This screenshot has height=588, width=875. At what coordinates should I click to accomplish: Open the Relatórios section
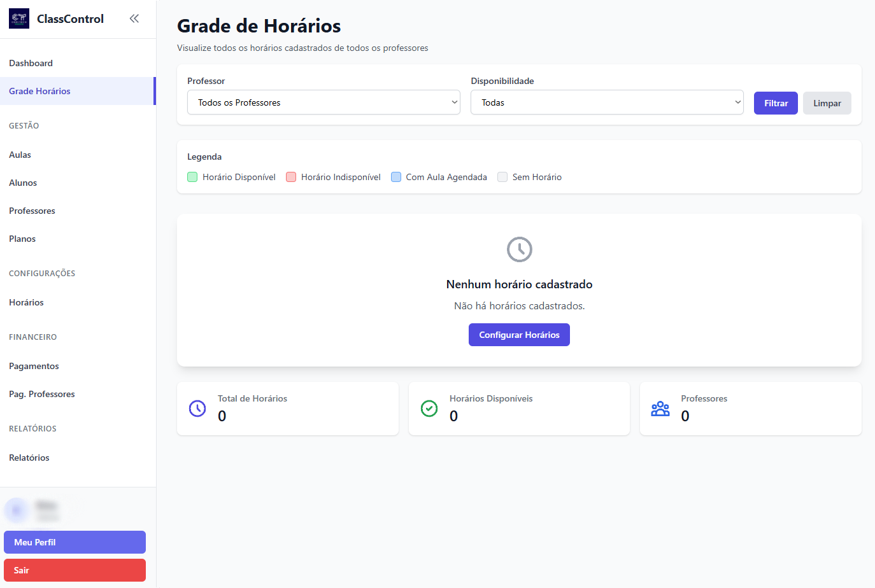tap(28, 457)
